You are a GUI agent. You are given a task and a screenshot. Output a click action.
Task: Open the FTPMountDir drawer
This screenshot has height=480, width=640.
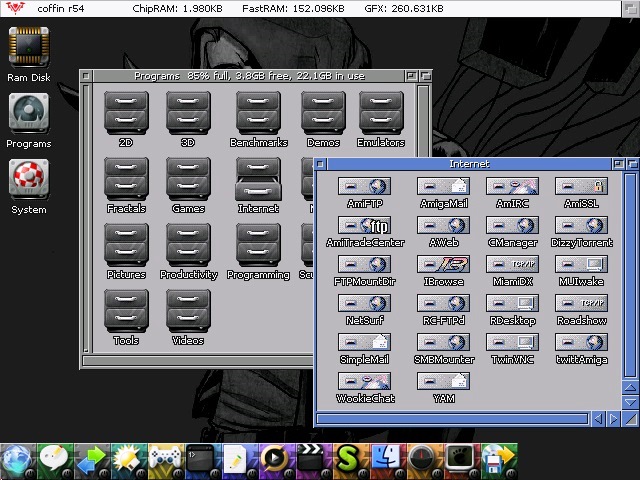[x=364, y=264]
